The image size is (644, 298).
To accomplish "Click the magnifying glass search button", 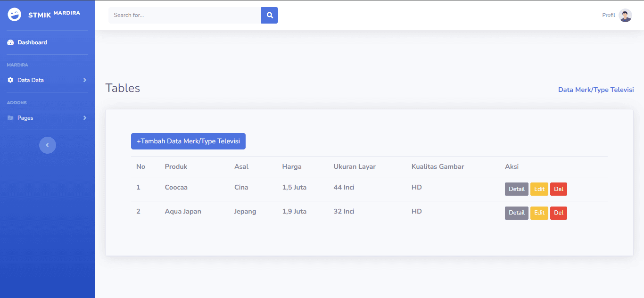I will tap(270, 15).
